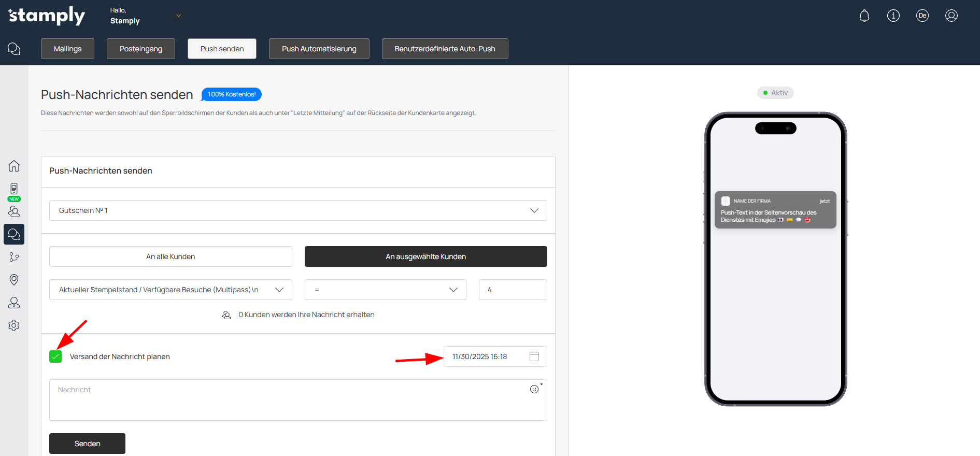Uncheck Versand der Nachricht planen checkbox
The width and height of the screenshot is (980, 456).
point(55,357)
